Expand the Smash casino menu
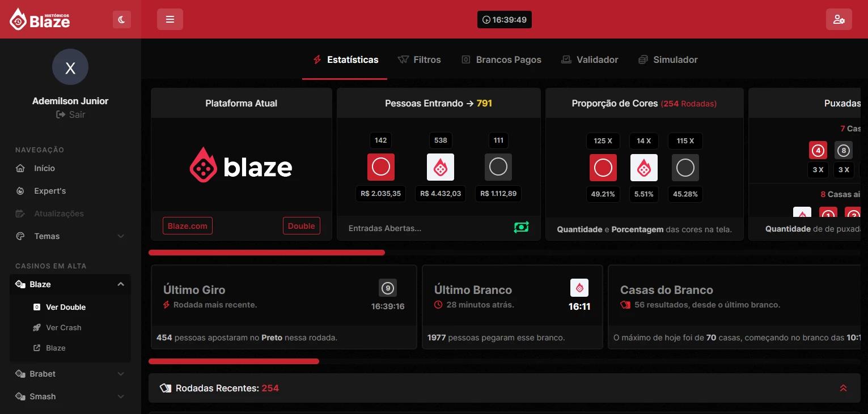This screenshot has width=868, height=414. [x=70, y=396]
